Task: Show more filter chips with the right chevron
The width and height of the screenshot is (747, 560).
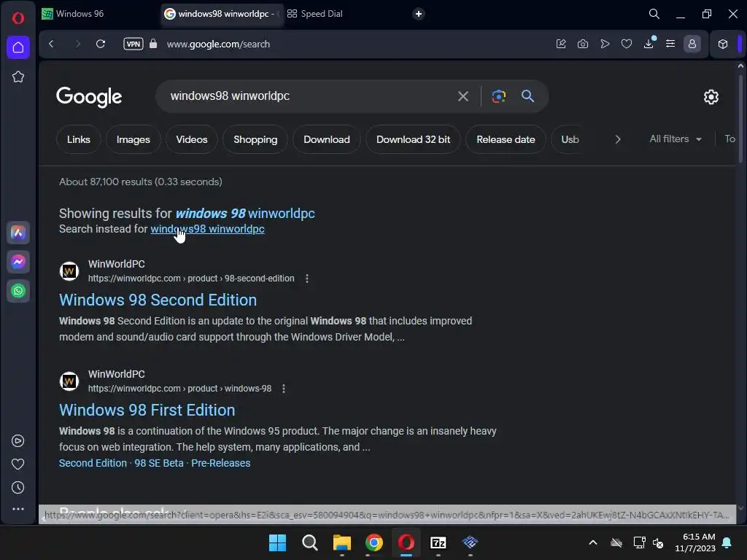Action: point(618,139)
